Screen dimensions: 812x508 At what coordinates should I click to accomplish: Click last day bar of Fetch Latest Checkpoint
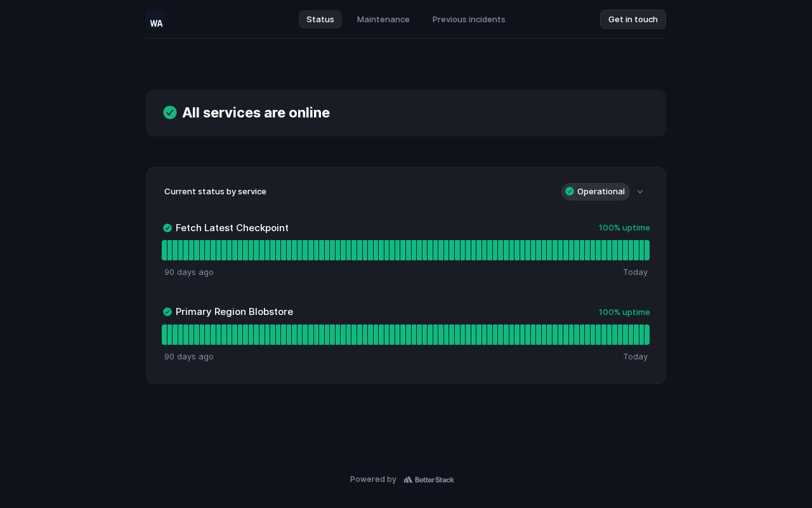(646, 250)
